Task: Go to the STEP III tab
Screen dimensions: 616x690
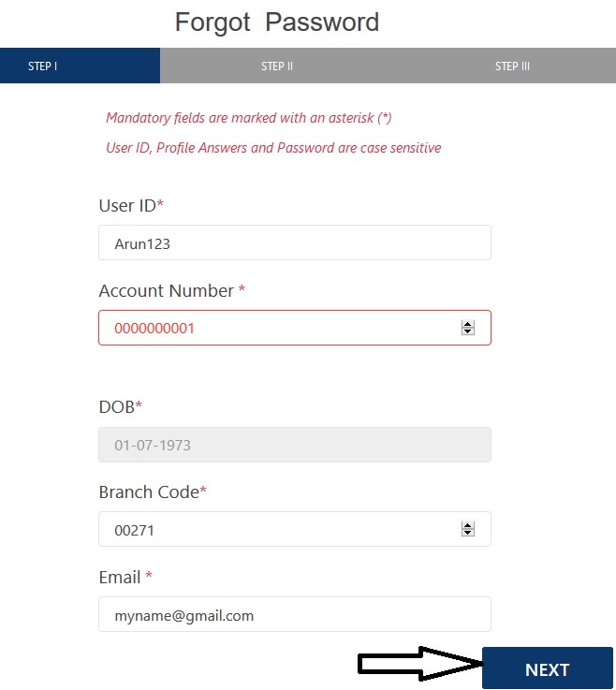Action: click(512, 66)
